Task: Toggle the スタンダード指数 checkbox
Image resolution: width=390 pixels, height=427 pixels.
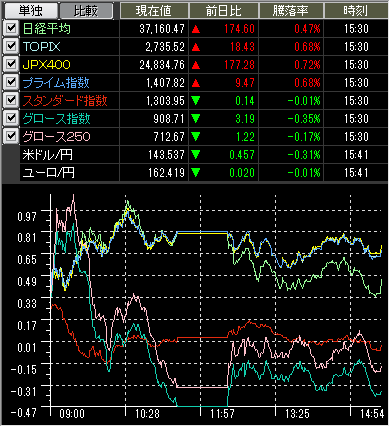Action: [11, 100]
